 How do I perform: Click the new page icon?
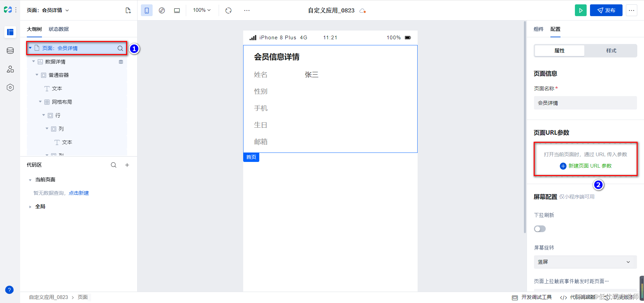pos(128,10)
